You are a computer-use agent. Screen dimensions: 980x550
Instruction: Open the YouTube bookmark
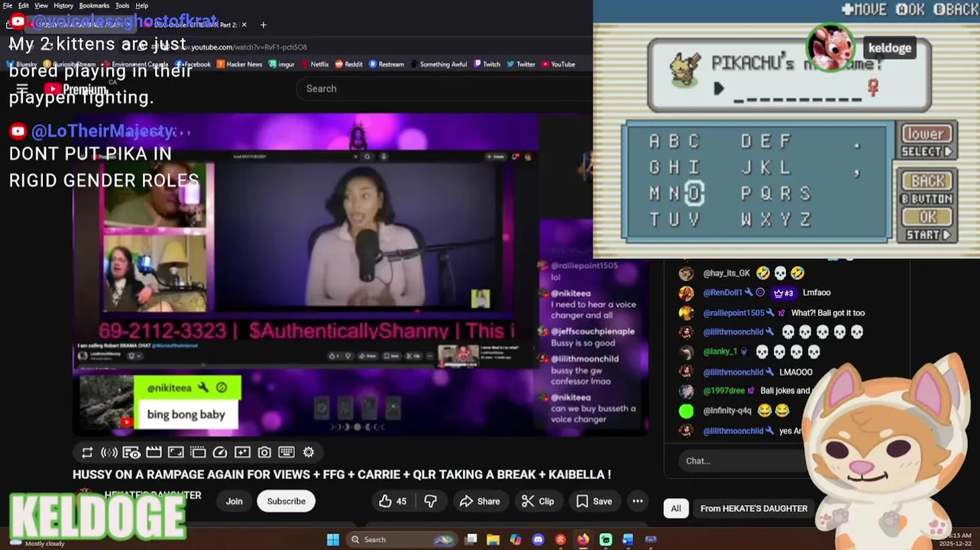click(x=558, y=64)
